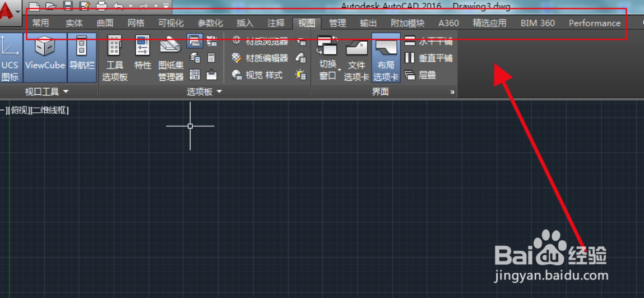Click the Save As icon with pencil
Screen dimensions: 644x298
point(85,6)
